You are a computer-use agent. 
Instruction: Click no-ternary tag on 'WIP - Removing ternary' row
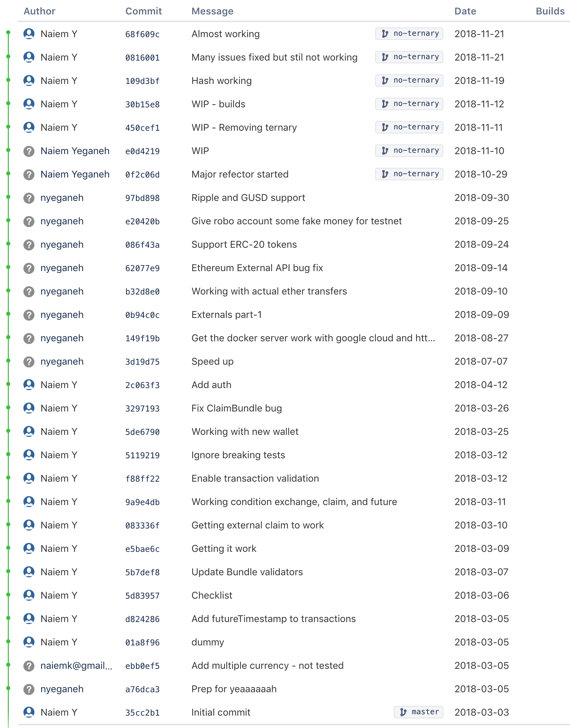409,127
